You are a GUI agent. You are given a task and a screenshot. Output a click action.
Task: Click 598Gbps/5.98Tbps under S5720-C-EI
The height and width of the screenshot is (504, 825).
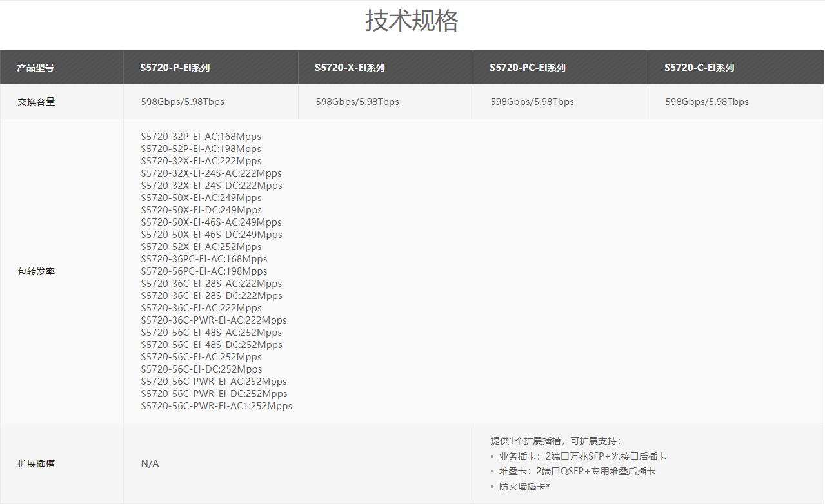click(707, 102)
